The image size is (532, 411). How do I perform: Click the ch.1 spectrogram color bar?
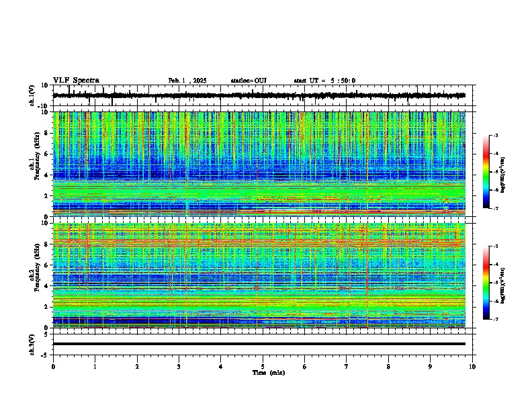click(x=486, y=172)
